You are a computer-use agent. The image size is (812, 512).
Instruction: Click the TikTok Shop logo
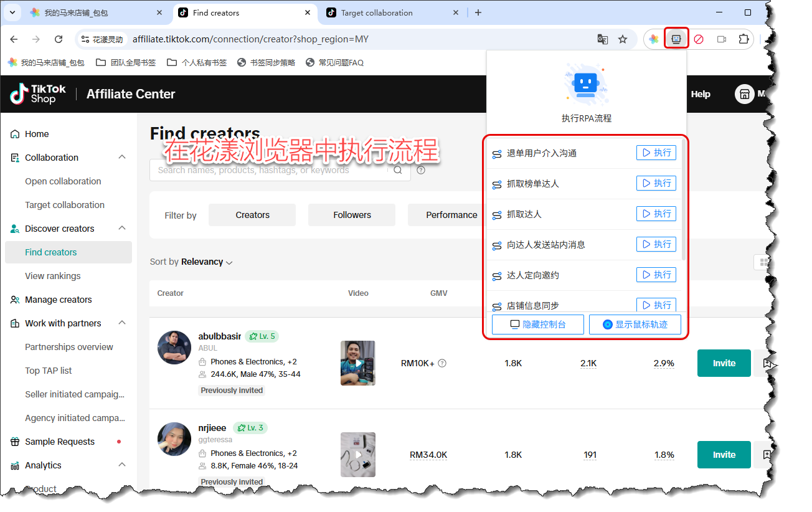[x=38, y=94]
